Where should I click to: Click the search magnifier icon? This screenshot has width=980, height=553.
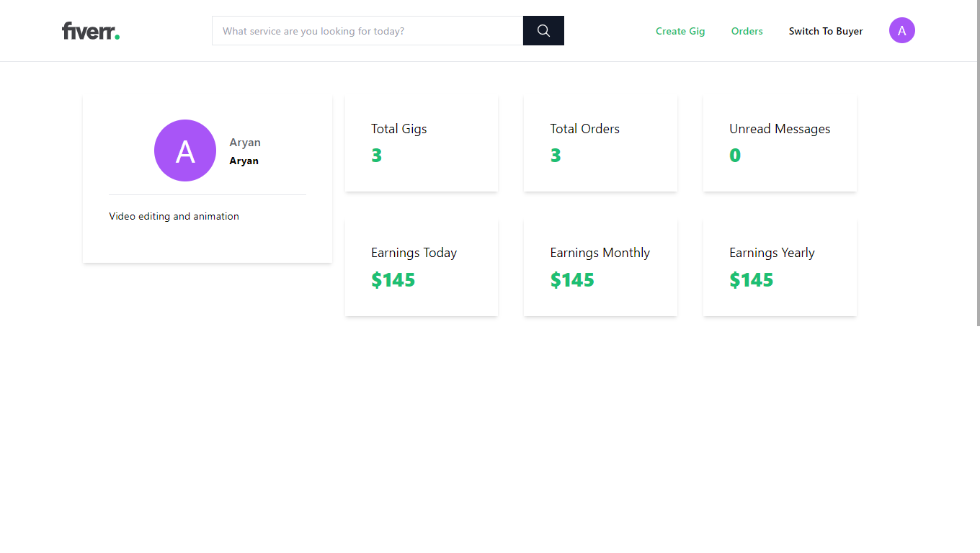tap(543, 30)
